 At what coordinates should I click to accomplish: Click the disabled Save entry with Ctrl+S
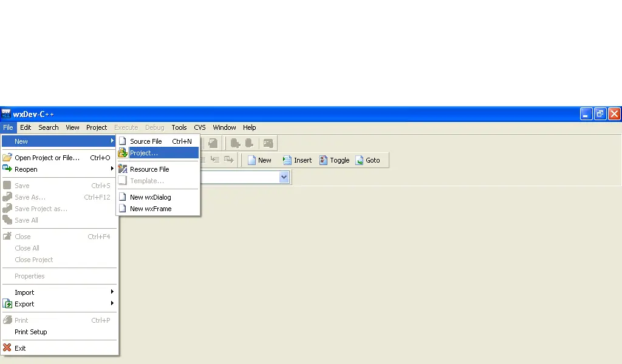coord(60,186)
